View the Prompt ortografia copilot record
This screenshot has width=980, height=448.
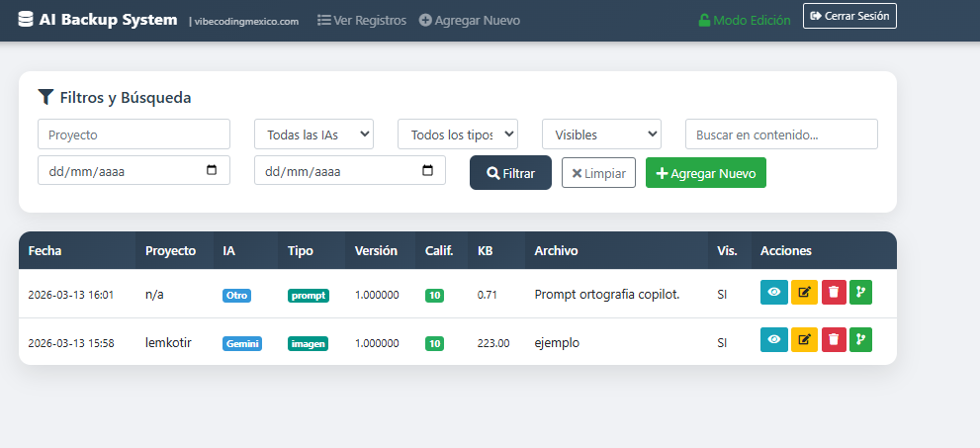pyautogui.click(x=773, y=293)
